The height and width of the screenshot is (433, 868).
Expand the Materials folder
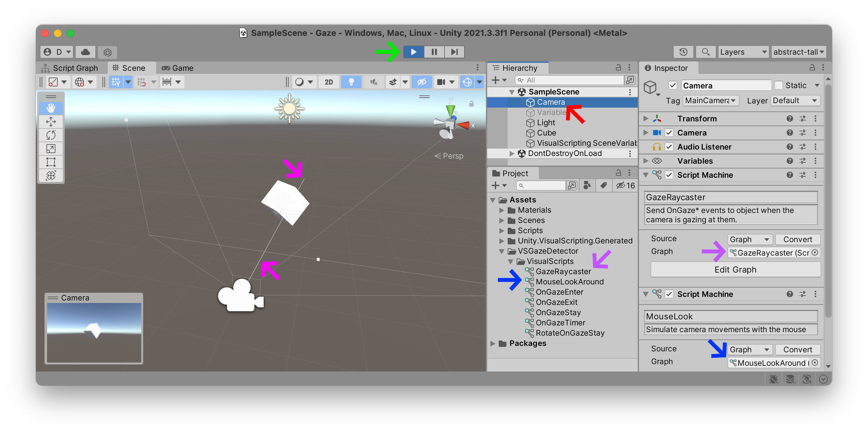tap(501, 210)
